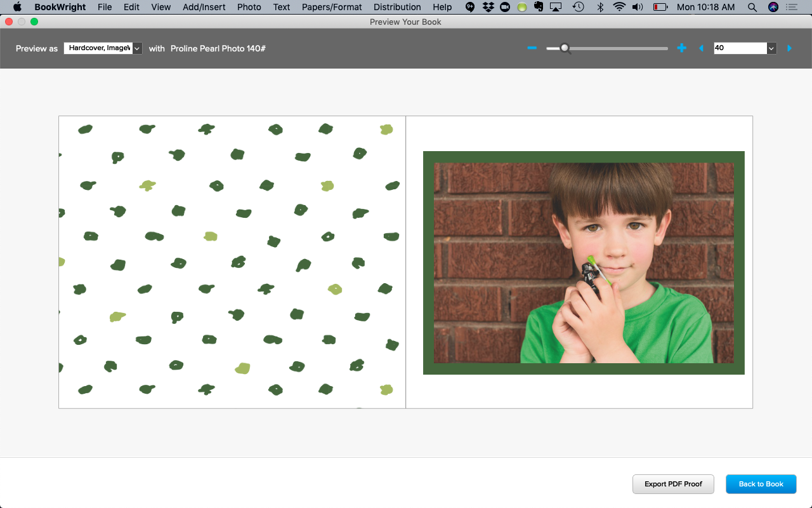
Task: Open the Time Machine status menu
Action: [578, 7]
